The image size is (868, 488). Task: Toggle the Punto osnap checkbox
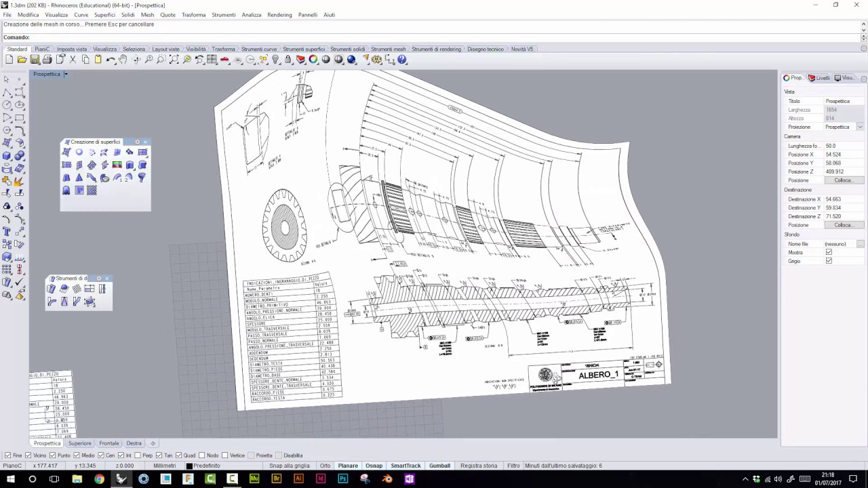click(x=52, y=455)
